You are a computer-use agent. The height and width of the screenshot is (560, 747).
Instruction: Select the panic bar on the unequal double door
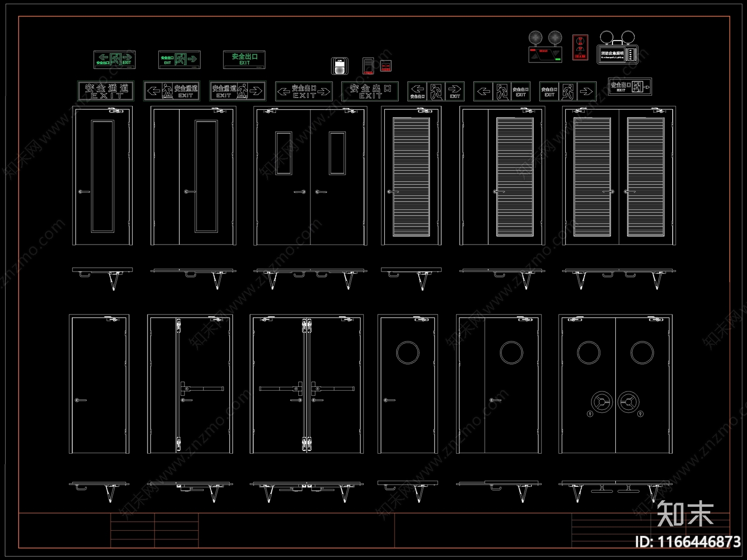click(202, 388)
